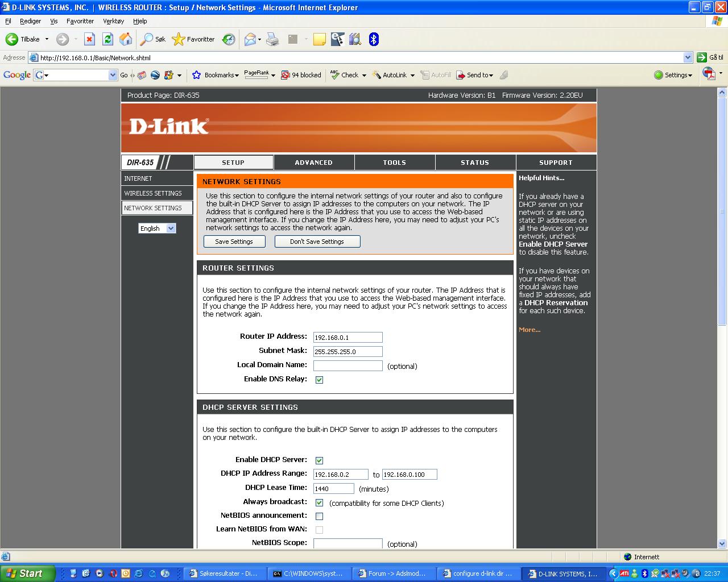This screenshot has width=728, height=582.
Task: Open the Rediger menu
Action: coord(30,21)
